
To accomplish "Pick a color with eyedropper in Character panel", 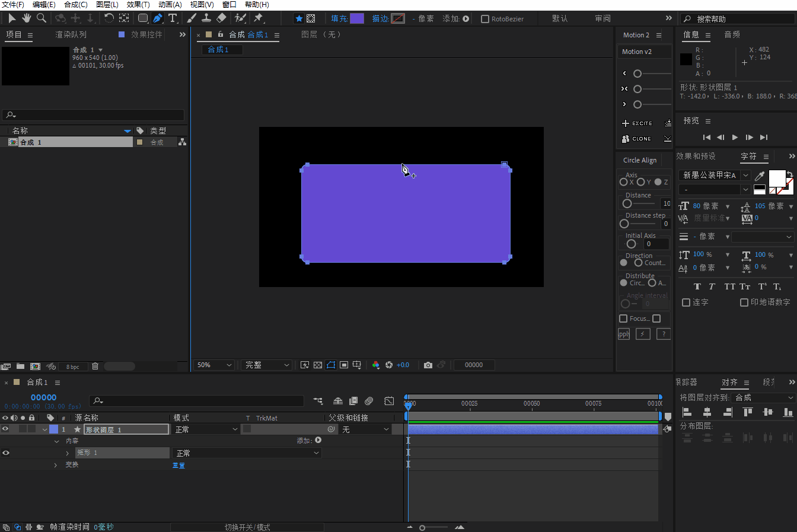I will 760,176.
